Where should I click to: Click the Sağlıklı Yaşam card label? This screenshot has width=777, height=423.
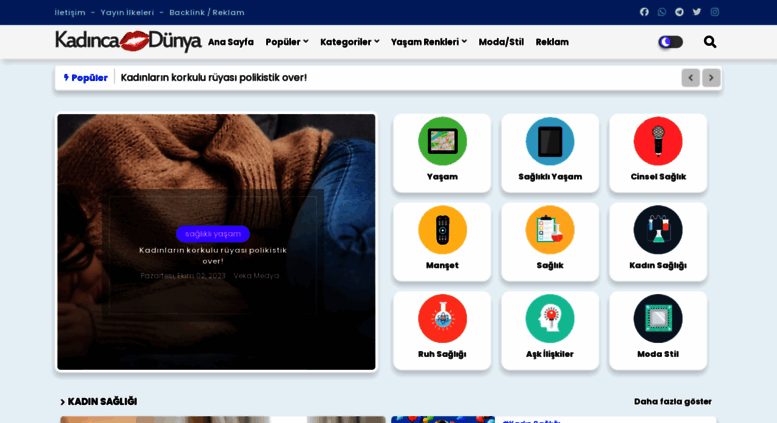550,177
